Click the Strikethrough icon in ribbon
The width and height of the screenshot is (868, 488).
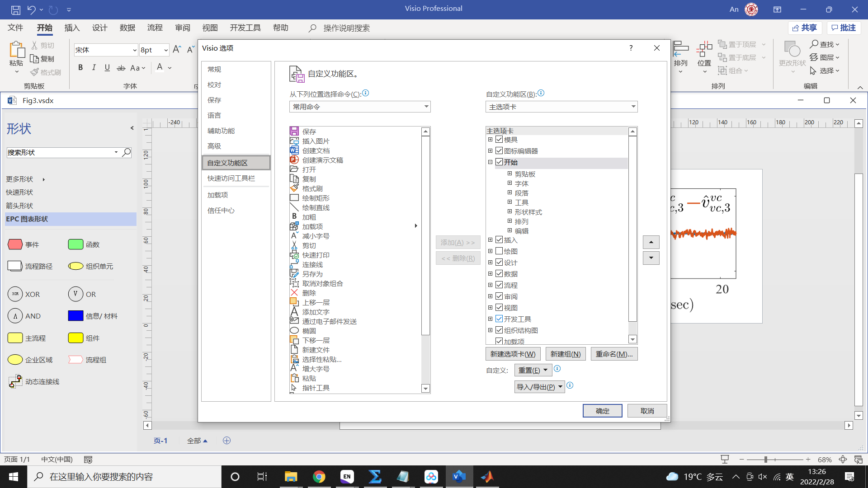(x=121, y=68)
